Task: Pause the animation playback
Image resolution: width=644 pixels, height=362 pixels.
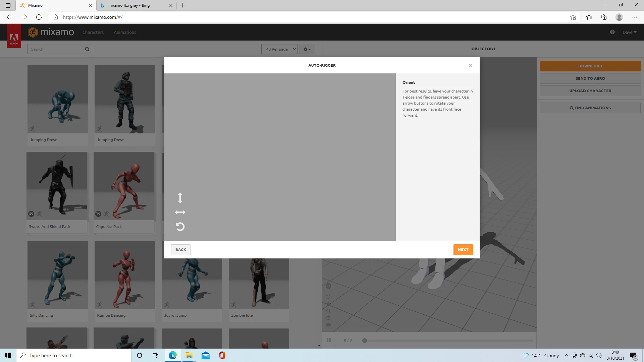Action: [x=329, y=340]
